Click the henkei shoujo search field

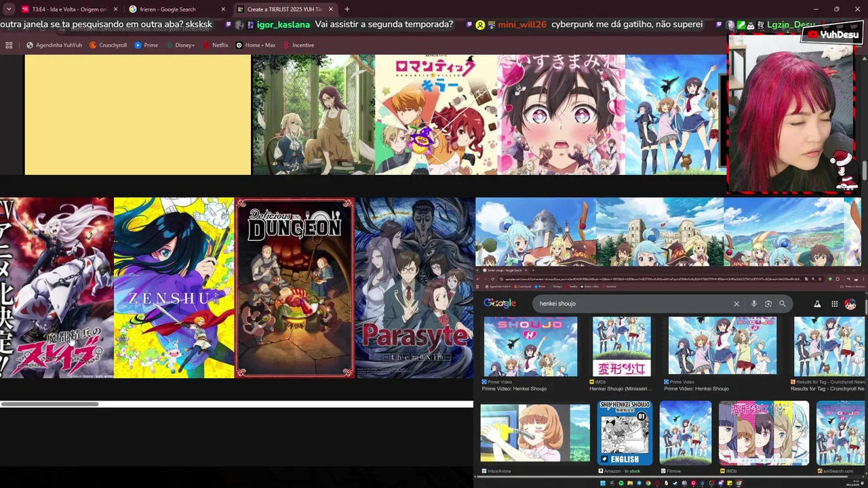click(x=634, y=304)
